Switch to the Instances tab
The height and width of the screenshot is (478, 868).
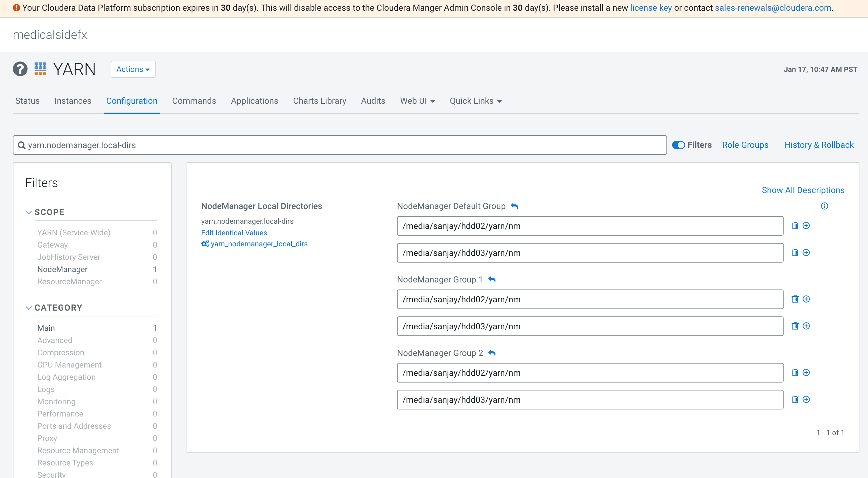(73, 101)
